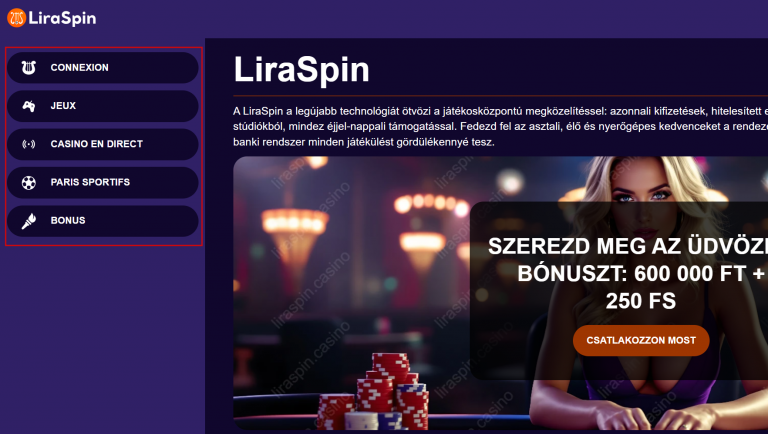Open PARIS SPORTIFS from the sidebar
768x434 pixels.
pyautogui.click(x=102, y=182)
